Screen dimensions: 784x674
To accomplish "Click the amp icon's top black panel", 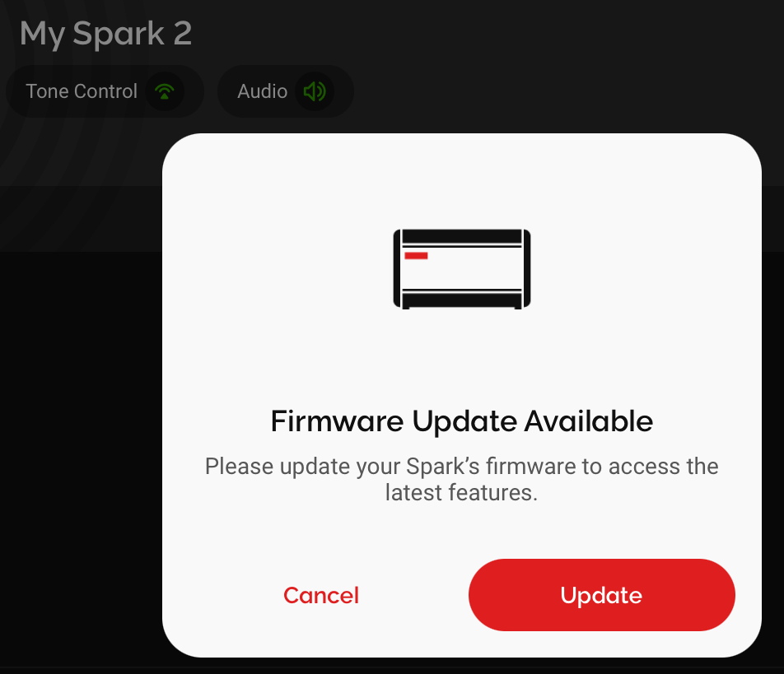I will click(x=462, y=236).
